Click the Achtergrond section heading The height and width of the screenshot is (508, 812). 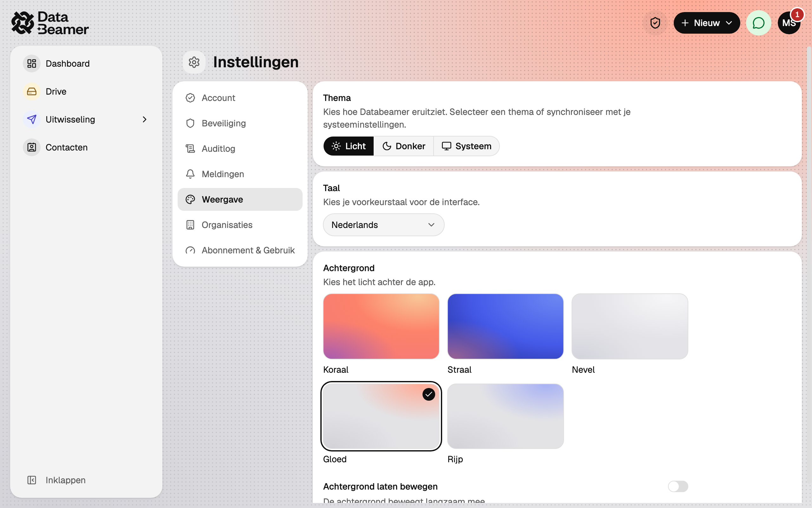349,268
